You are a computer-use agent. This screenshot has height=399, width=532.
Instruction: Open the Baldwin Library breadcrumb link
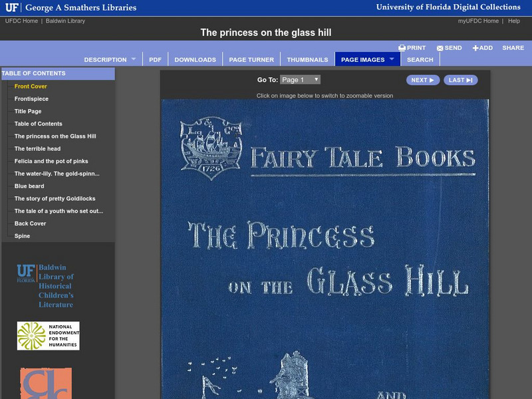click(x=65, y=21)
